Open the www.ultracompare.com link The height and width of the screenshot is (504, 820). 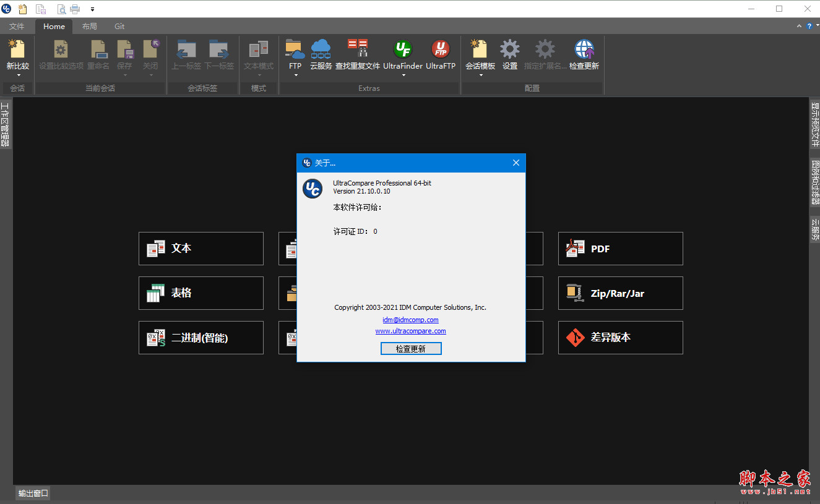click(410, 331)
